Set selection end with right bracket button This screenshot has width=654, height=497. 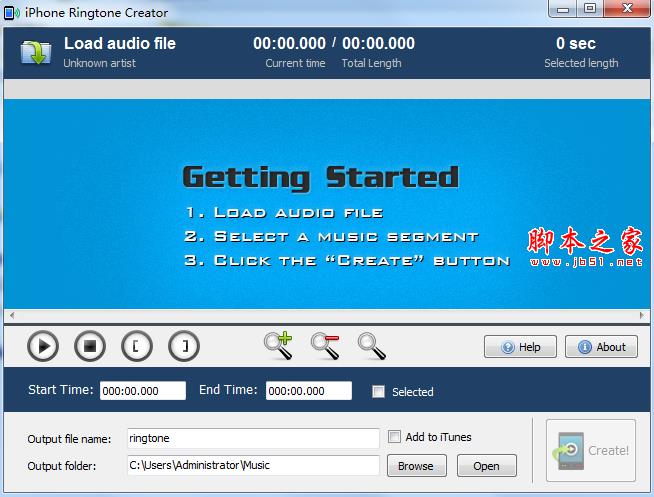(x=184, y=346)
